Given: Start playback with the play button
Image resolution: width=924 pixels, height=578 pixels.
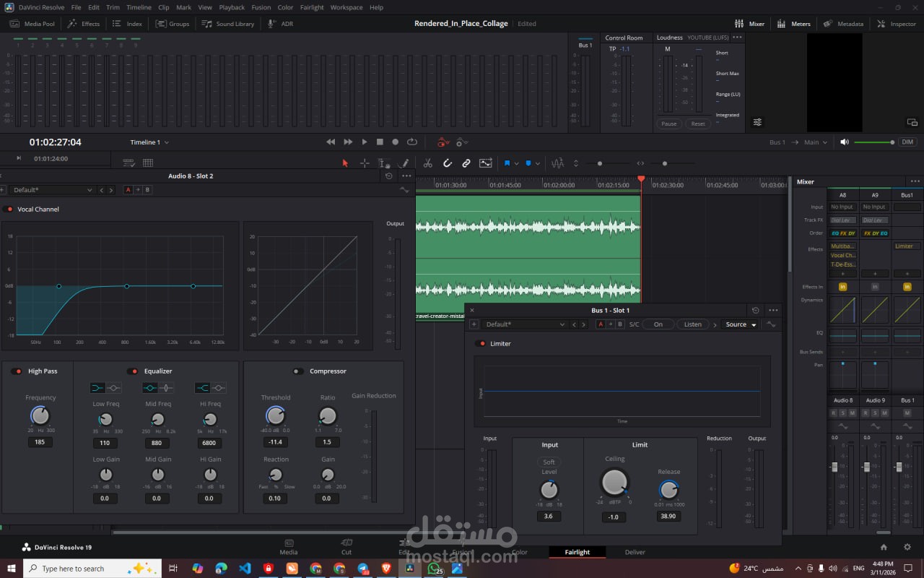Looking at the screenshot, I should [x=364, y=142].
